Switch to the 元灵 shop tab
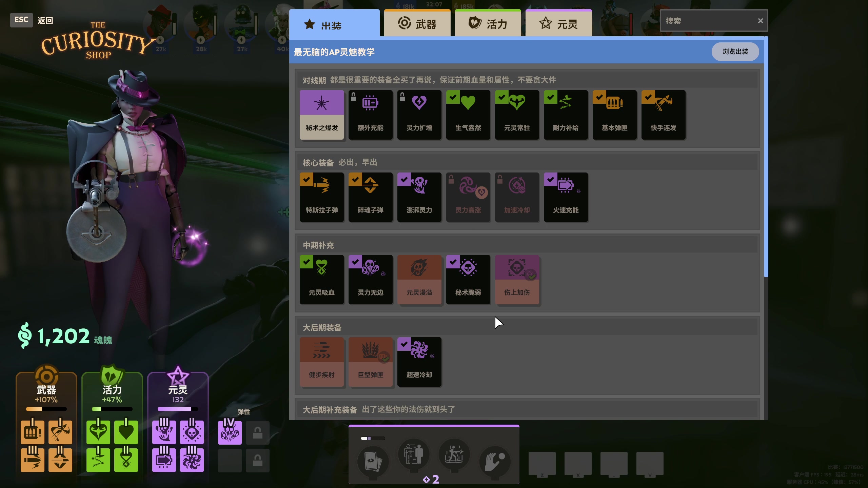The image size is (868, 488). [x=558, y=23]
